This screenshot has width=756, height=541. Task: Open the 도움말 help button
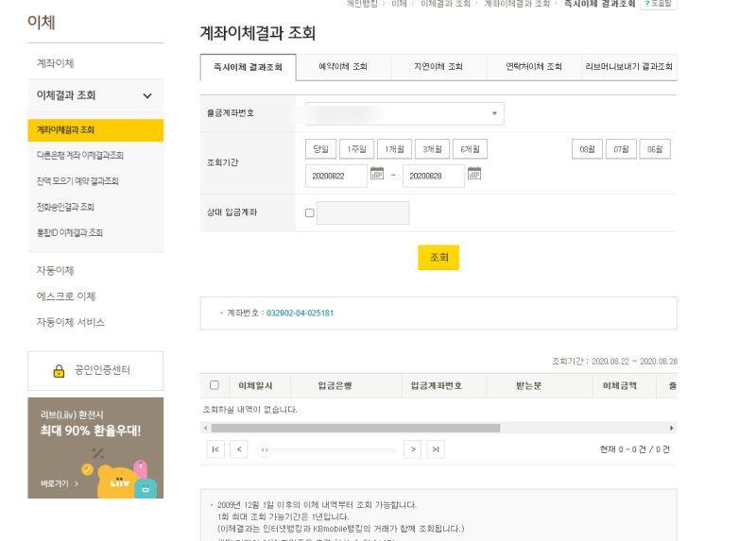pyautogui.click(x=659, y=4)
